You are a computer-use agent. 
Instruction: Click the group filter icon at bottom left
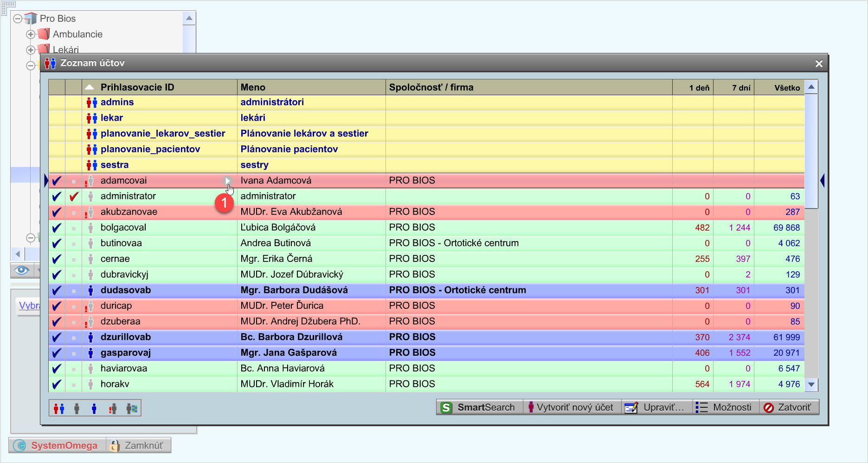pyautogui.click(x=59, y=408)
